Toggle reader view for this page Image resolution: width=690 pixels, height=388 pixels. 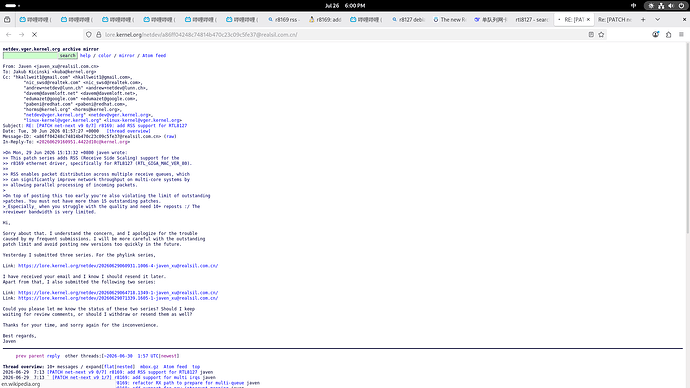tap(591, 34)
